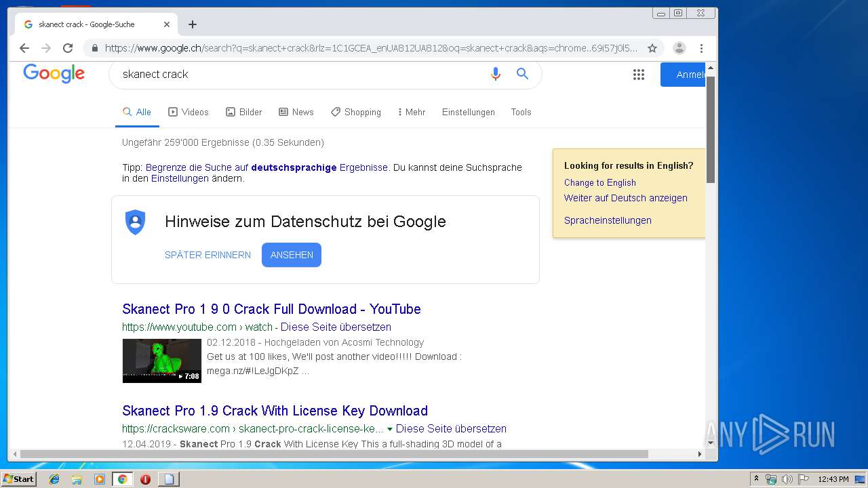Screen dimensions: 868x488
Task: Open the Spracheinstellungen link
Action: (x=608, y=220)
